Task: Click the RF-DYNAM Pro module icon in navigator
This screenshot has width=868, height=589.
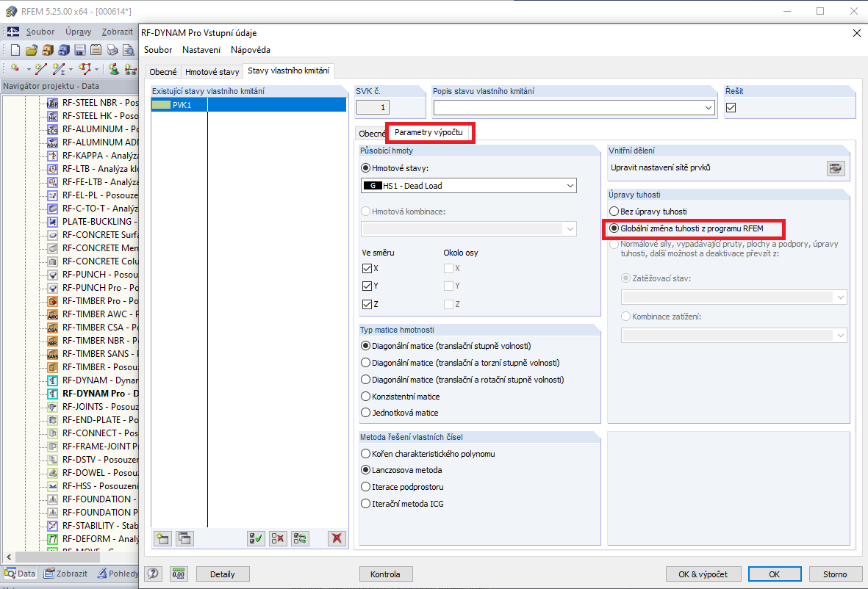Action: click(x=53, y=394)
